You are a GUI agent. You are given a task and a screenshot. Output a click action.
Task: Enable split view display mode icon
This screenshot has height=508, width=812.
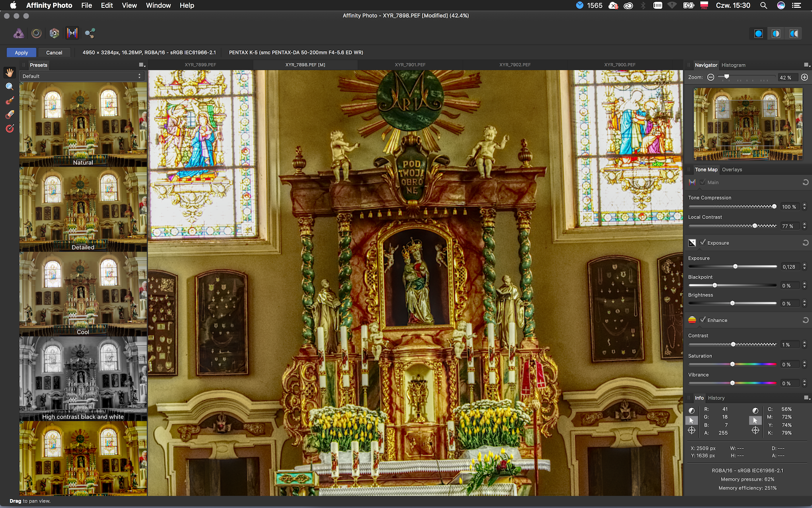(776, 33)
